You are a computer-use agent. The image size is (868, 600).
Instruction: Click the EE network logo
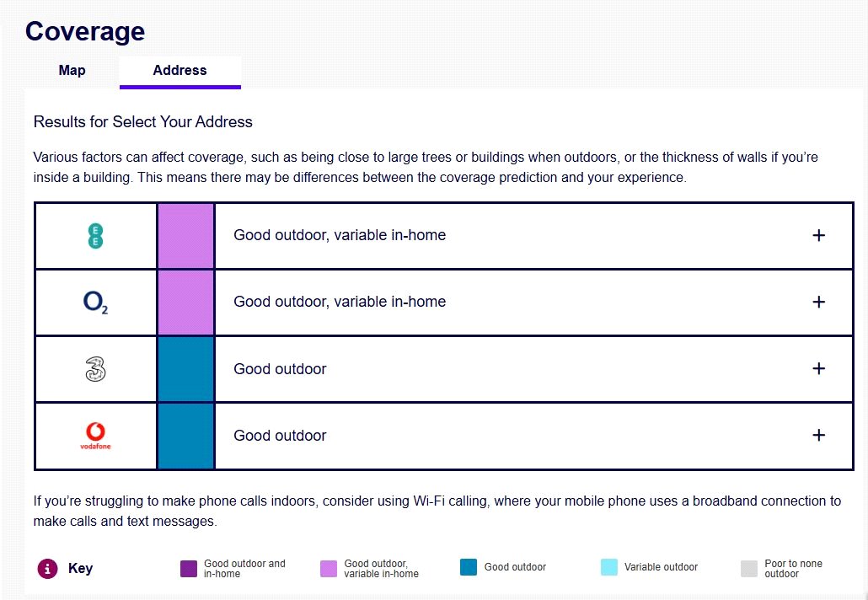pos(96,235)
